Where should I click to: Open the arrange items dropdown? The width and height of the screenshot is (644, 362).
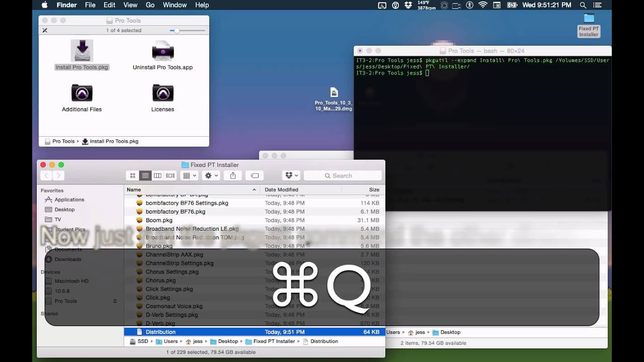189,175
